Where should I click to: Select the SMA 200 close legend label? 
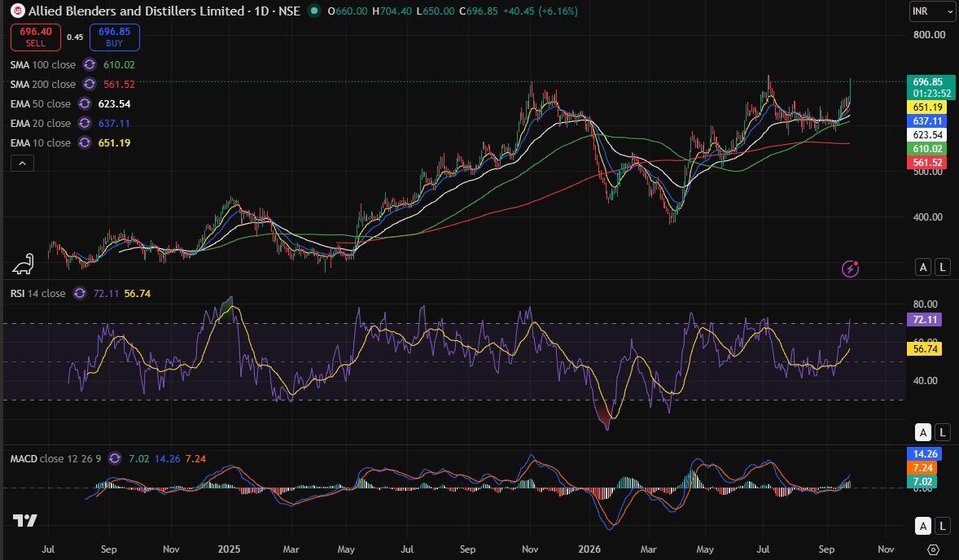coord(43,85)
